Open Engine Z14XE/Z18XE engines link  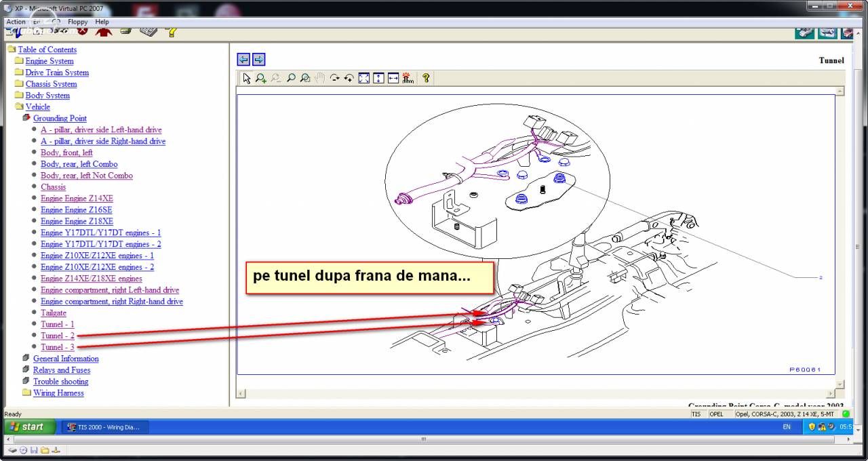pos(92,279)
